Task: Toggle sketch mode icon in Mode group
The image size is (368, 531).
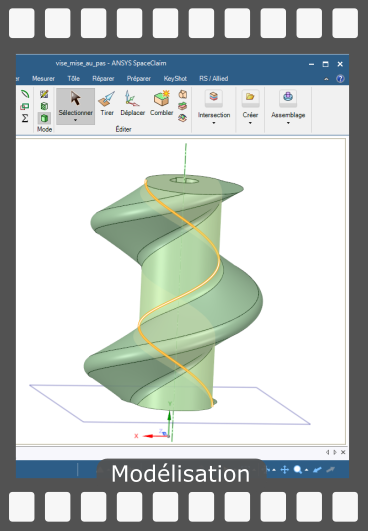Action: coord(44,94)
